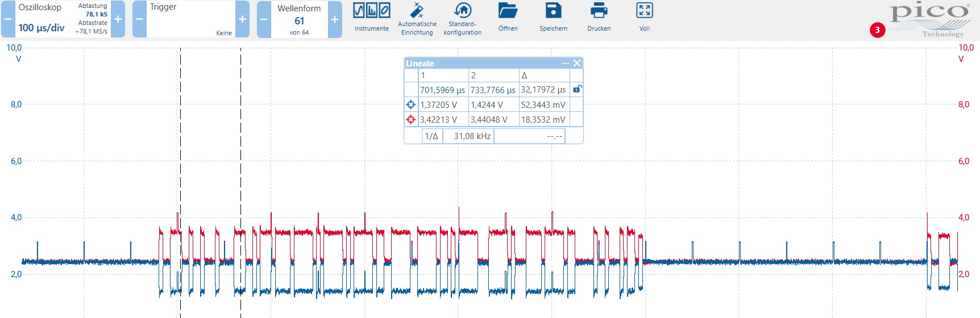Open the Wellenform 61 von 64 navigator
Screen dimensions: 980x318
click(299, 19)
